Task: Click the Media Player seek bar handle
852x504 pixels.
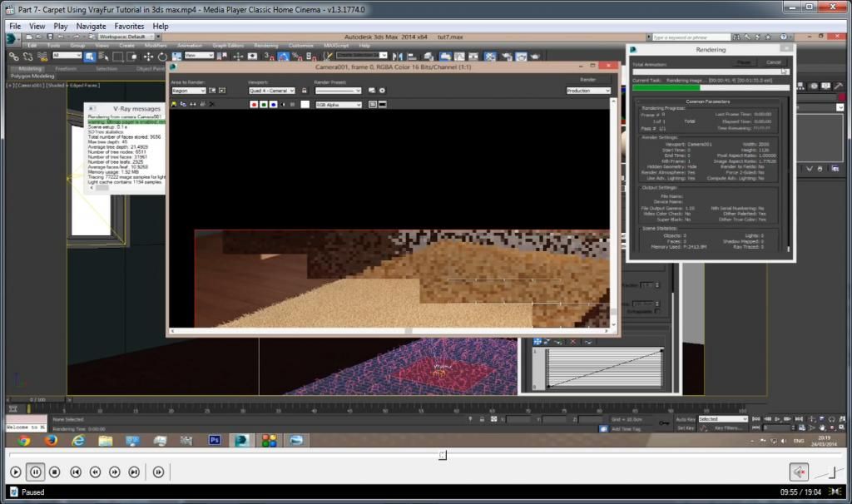Action: 443,455
